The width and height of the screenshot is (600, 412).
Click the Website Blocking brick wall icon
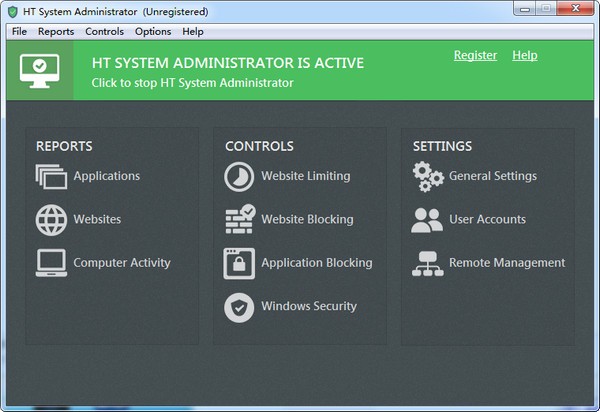[239, 220]
